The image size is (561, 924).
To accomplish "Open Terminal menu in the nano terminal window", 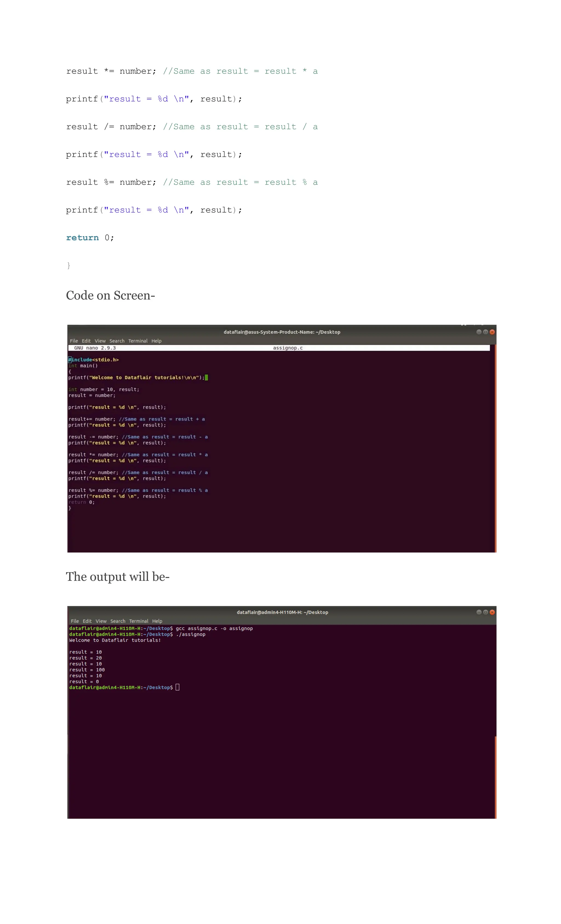I will (138, 341).
